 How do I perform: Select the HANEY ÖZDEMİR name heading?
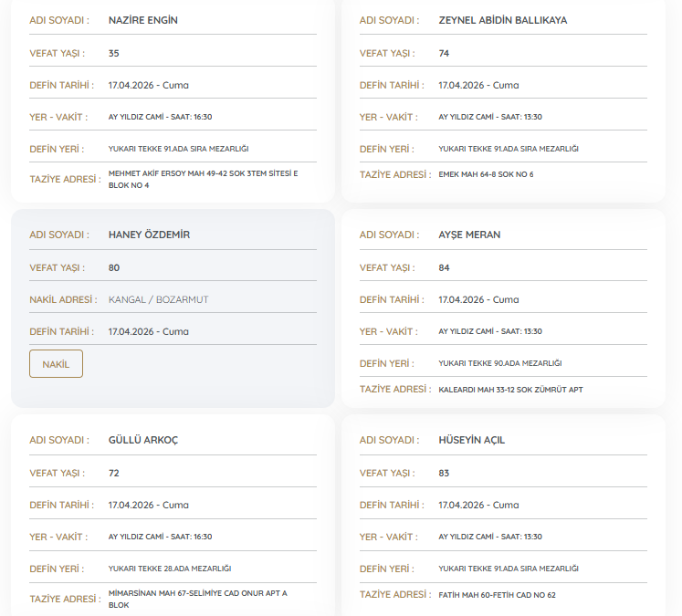pyautogui.click(x=149, y=235)
